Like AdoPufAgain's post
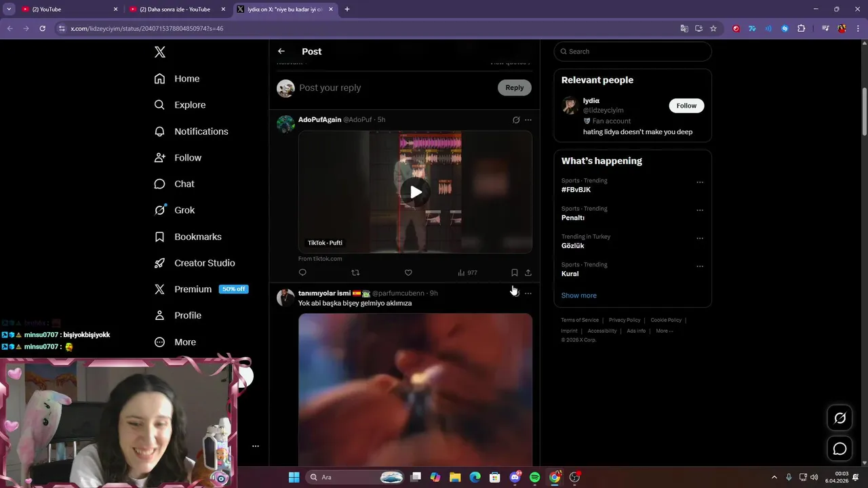This screenshot has width=868, height=488. [408, 272]
